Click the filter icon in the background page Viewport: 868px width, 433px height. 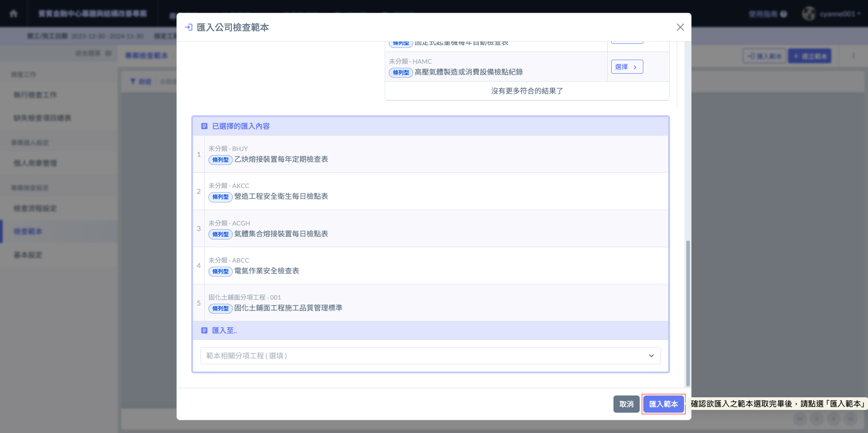[x=133, y=81]
